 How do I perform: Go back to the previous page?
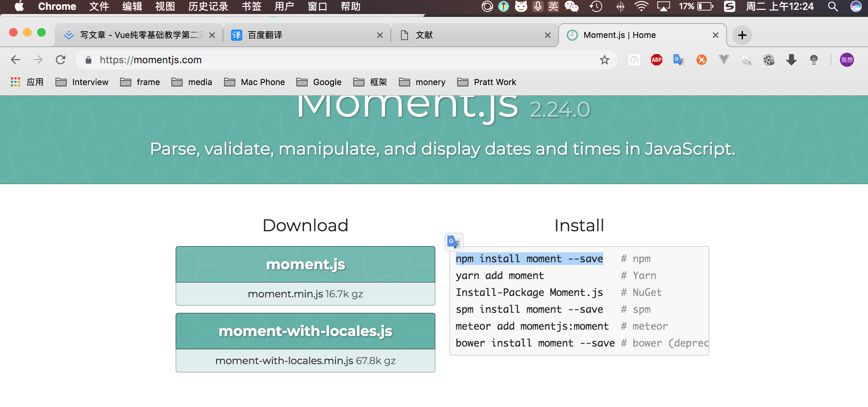tap(15, 60)
